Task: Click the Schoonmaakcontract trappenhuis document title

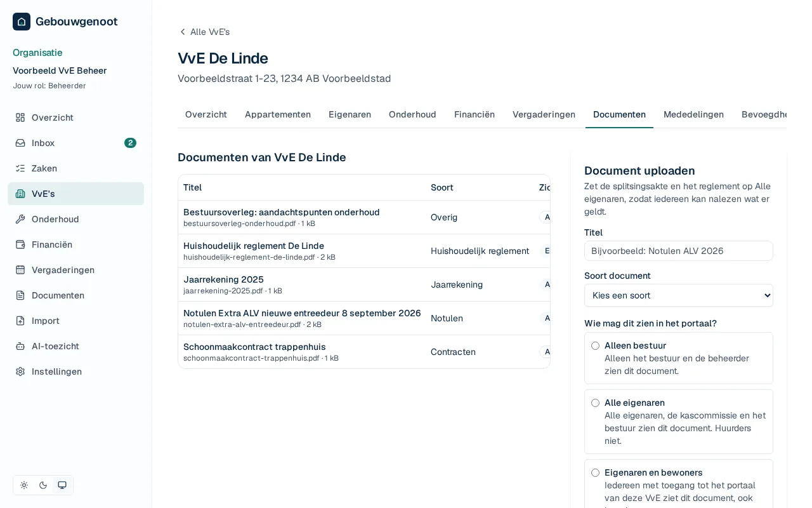Action: click(x=254, y=347)
